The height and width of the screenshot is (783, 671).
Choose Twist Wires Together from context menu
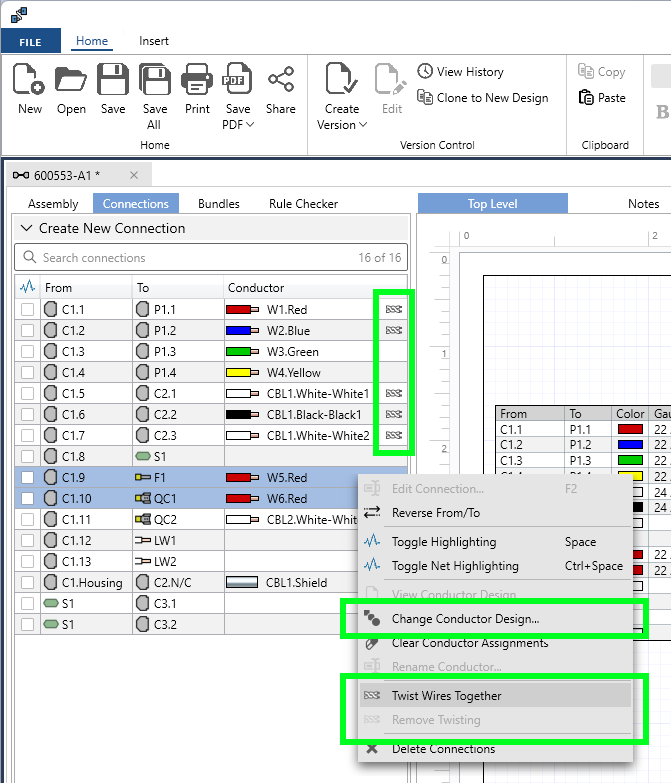click(x=495, y=696)
